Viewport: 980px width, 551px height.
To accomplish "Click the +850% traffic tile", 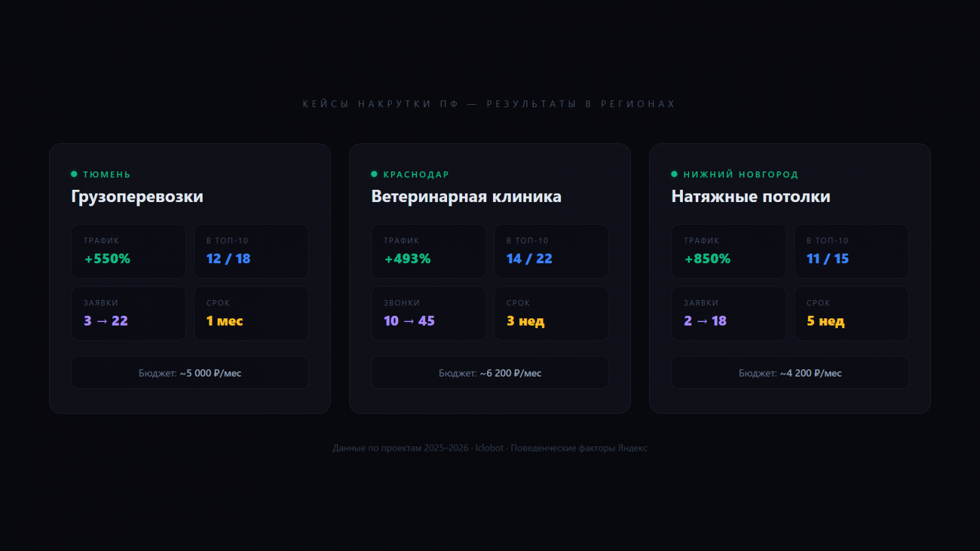I will click(x=729, y=251).
